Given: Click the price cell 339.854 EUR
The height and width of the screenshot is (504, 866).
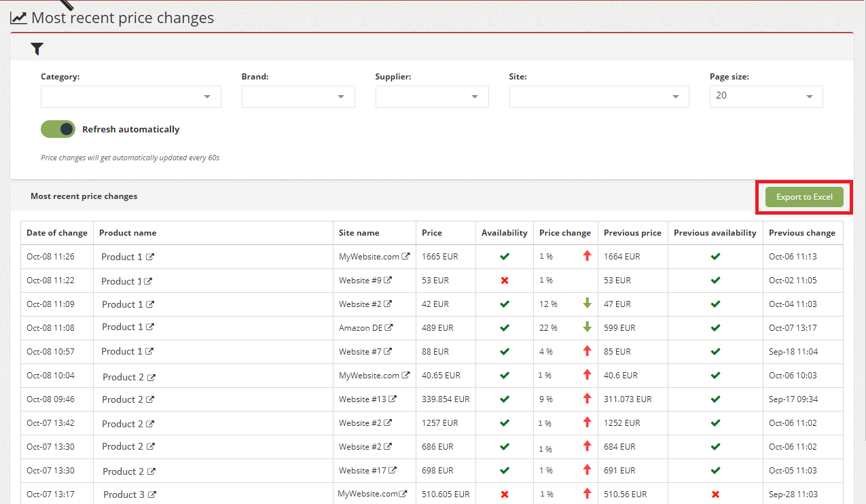Looking at the screenshot, I should tap(446, 399).
